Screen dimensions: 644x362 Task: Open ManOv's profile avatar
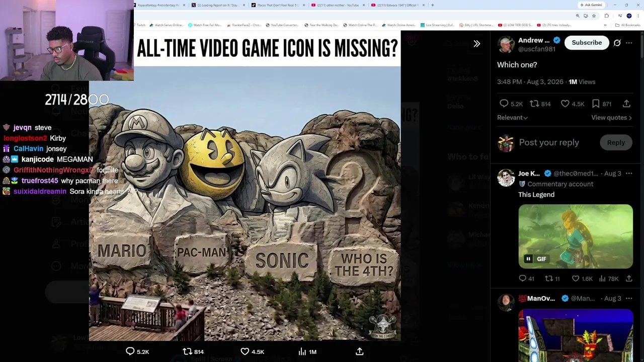(506, 303)
